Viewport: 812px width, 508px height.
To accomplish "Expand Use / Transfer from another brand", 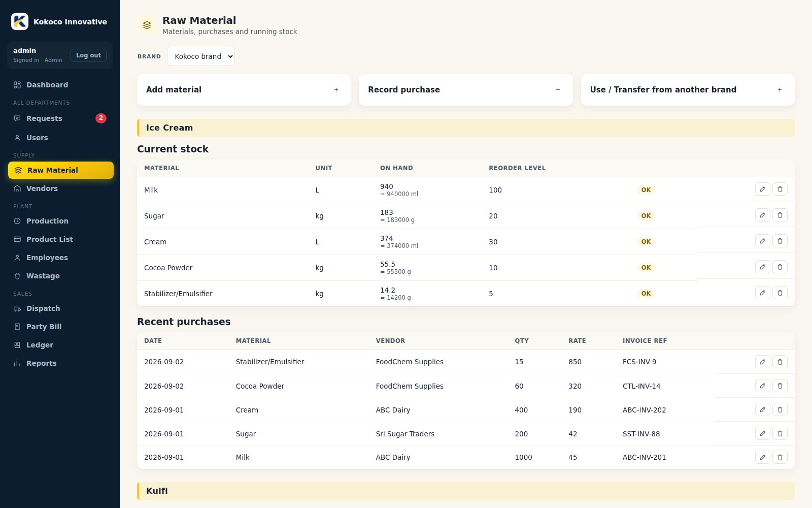I will click(x=688, y=90).
